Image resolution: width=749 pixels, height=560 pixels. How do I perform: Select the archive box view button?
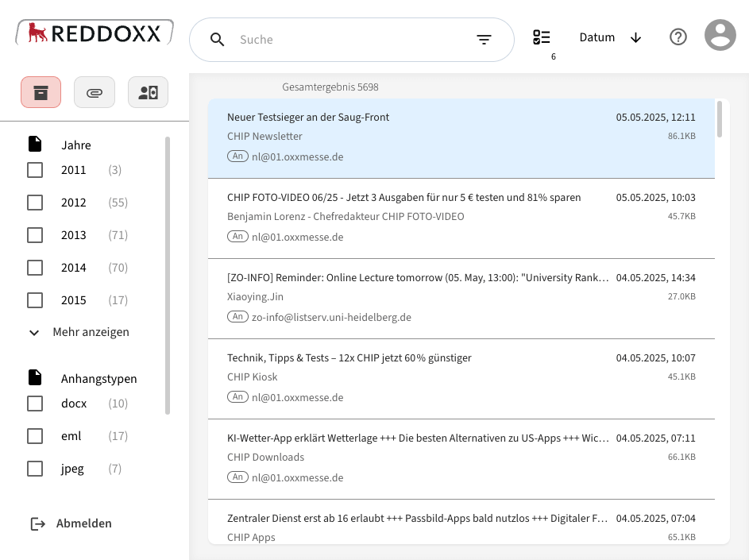point(41,92)
